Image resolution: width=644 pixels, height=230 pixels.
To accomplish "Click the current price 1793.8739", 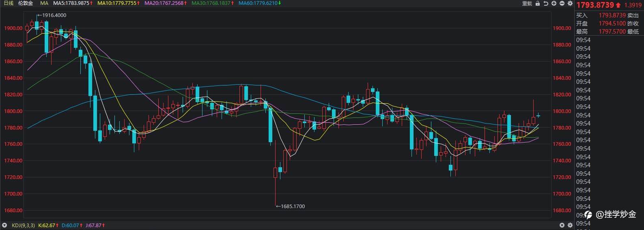I will pyautogui.click(x=595, y=5).
